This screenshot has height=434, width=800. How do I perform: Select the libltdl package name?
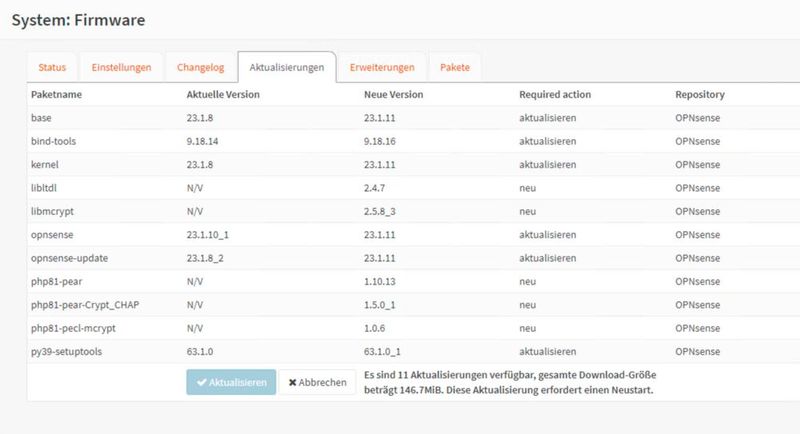coord(43,188)
